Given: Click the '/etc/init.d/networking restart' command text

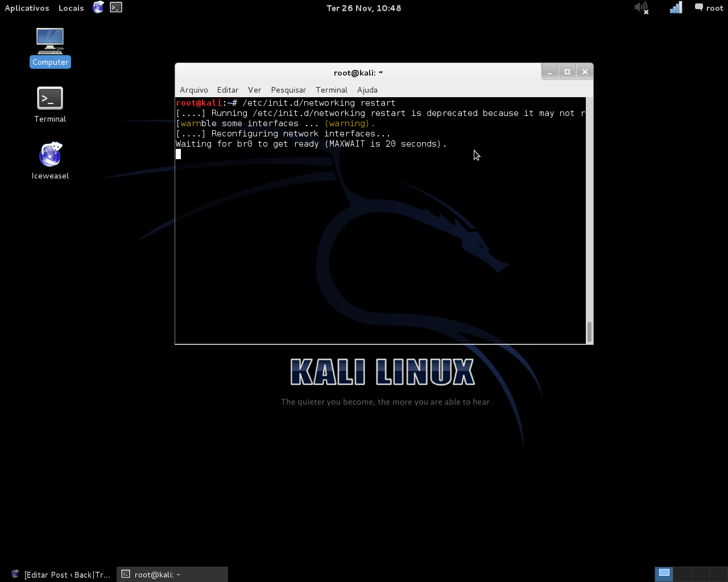Looking at the screenshot, I should point(318,103).
